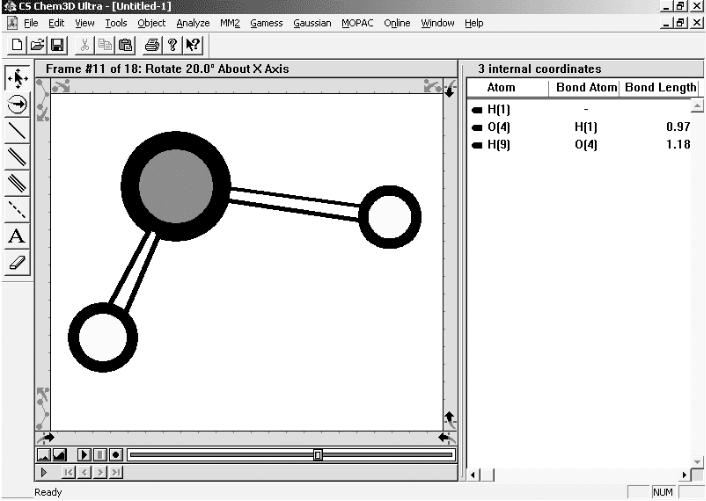Viewport: 706px width, 501px height.
Task: Click the left-edge bond rotation icon
Action: tap(42, 101)
